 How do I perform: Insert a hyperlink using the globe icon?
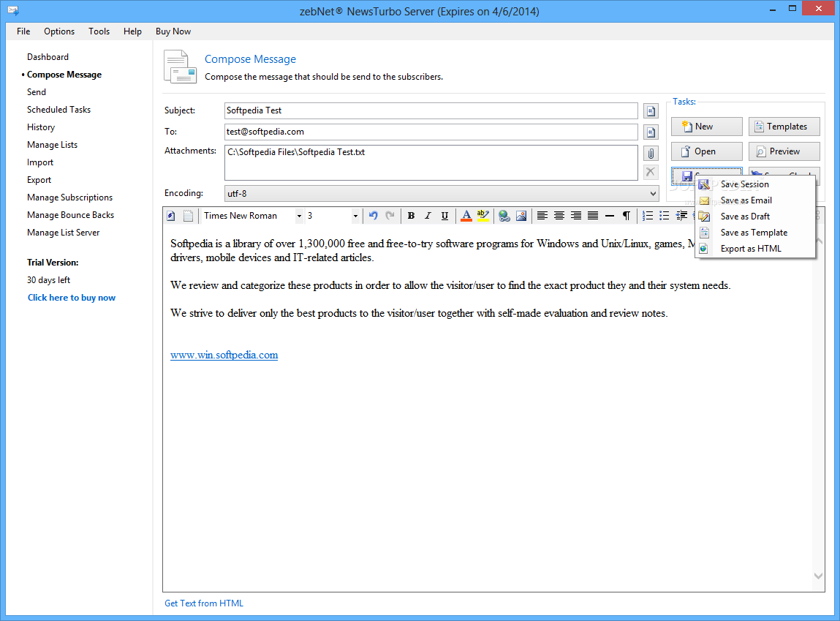(504, 216)
